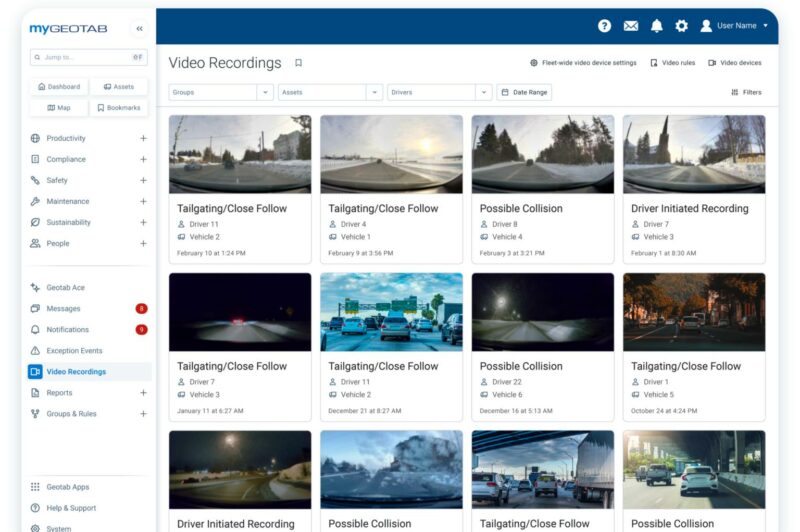
Task: Open the notification bell in top bar
Action: 657,26
